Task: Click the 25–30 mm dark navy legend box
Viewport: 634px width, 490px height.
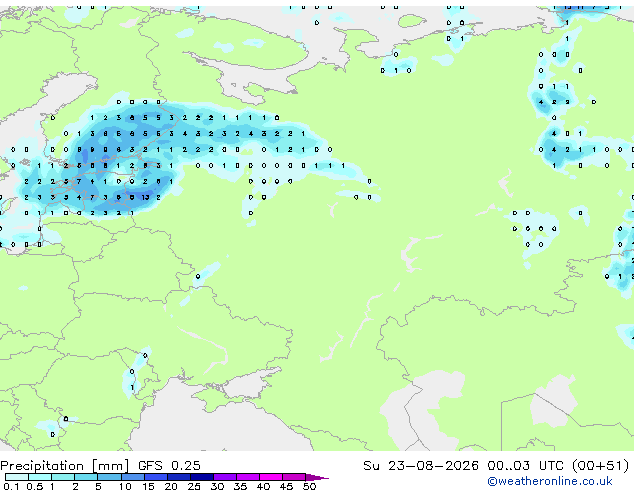Action: [202, 477]
